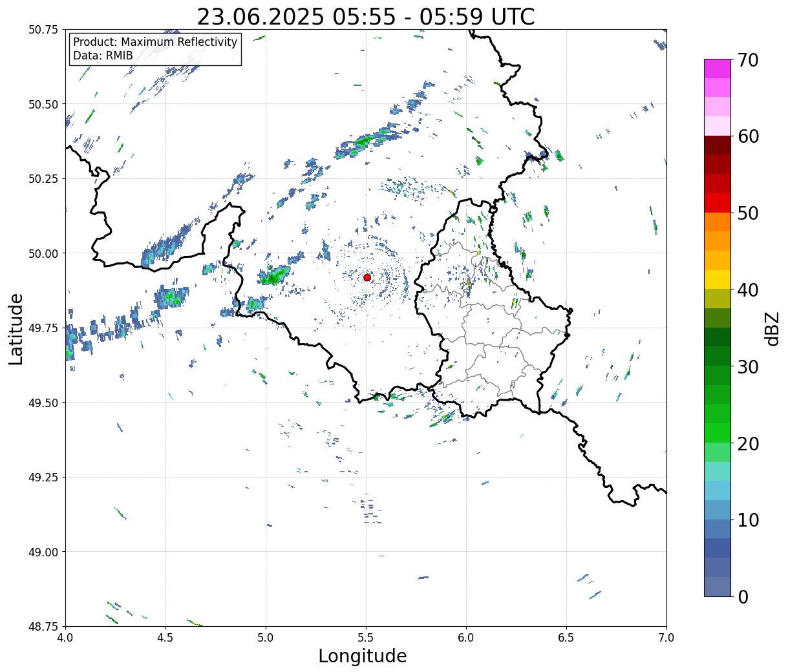Click the longitude tick label 5.0
Screen dimensions: 788x672
click(266, 637)
